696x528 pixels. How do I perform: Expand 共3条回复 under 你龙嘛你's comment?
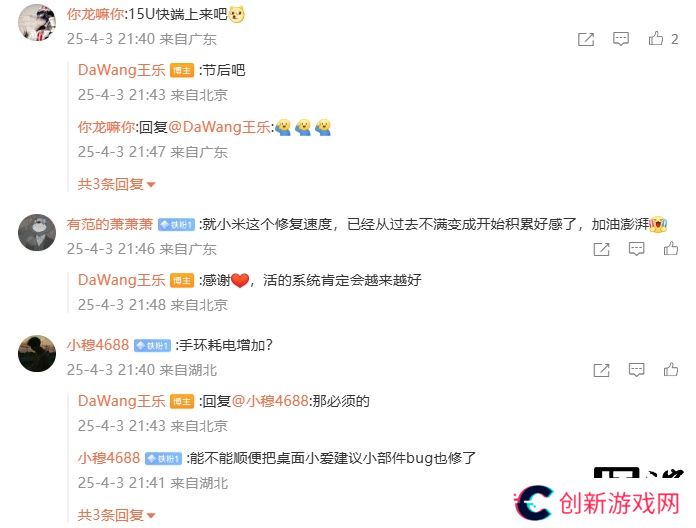(116, 184)
